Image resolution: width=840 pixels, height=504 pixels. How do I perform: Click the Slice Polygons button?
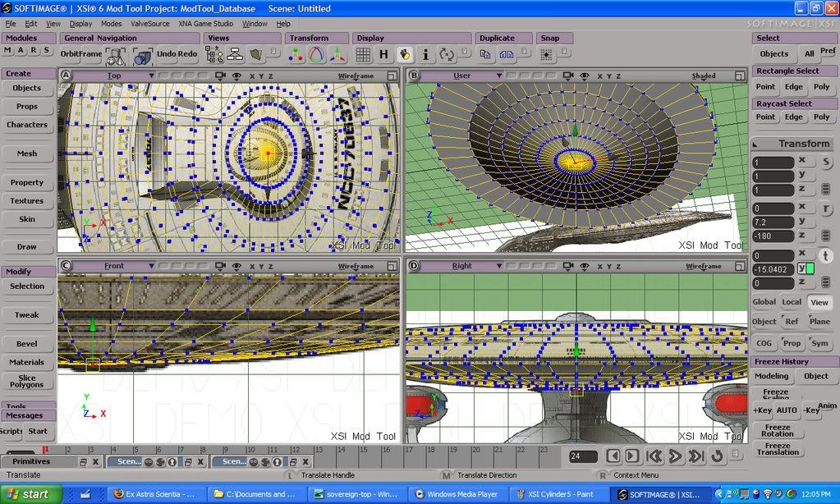27,381
